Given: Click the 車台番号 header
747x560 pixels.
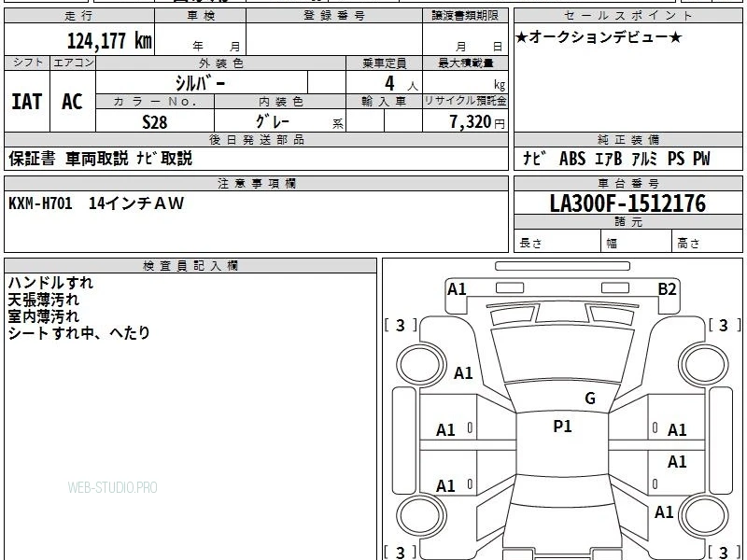Looking at the screenshot, I should (627, 183).
